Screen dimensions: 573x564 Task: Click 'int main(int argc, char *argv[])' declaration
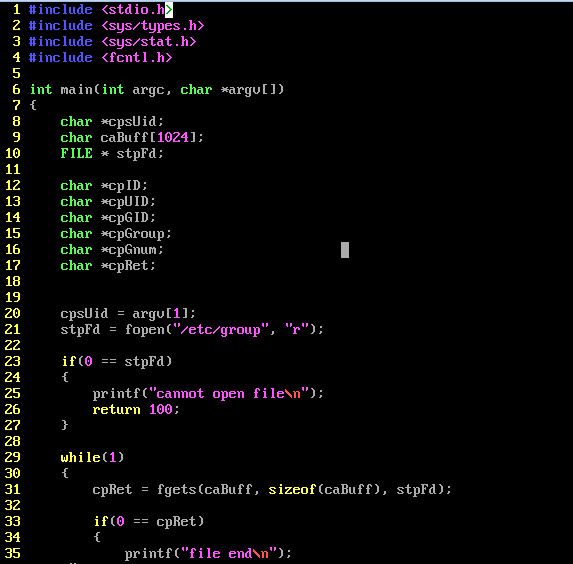pyautogui.click(x=157, y=90)
